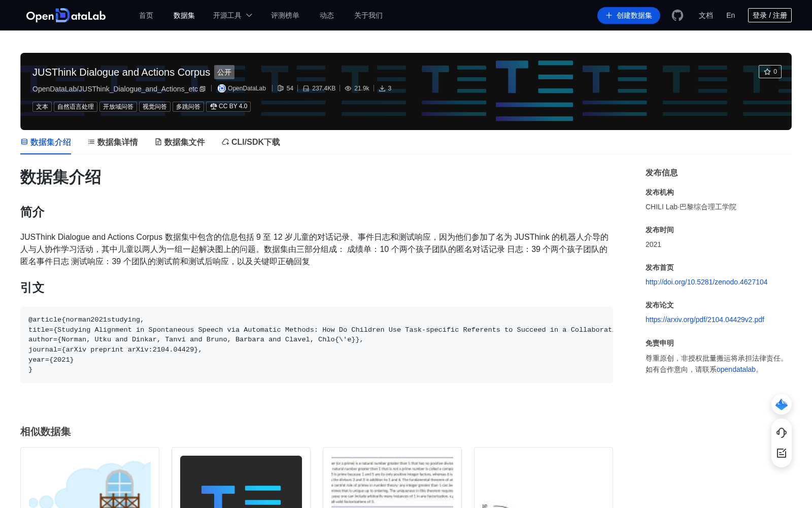Click the OpenDataLab publisher avatar icon

[222, 88]
